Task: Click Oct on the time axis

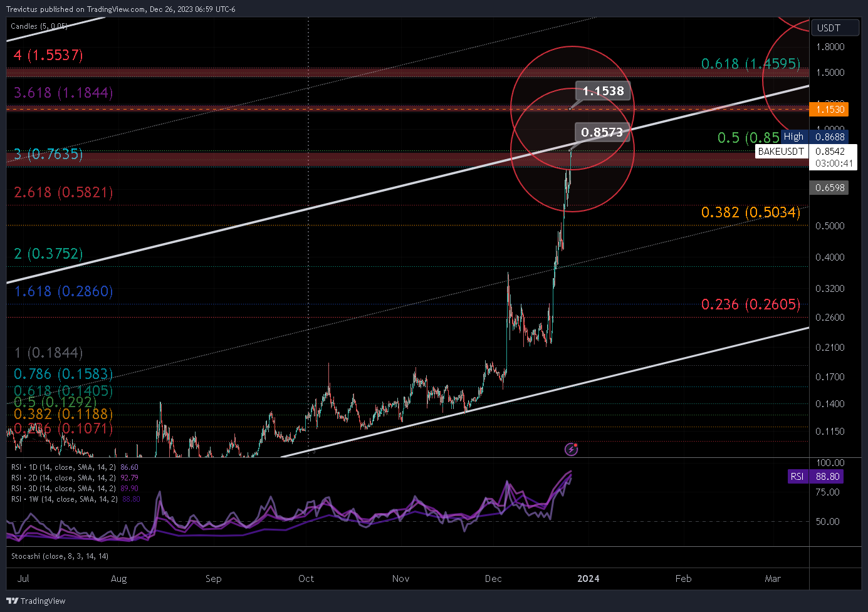Action: [306, 579]
